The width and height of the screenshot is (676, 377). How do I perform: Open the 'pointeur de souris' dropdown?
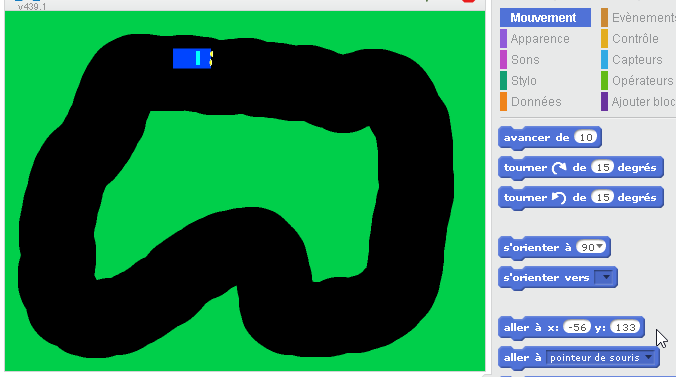tap(601, 358)
